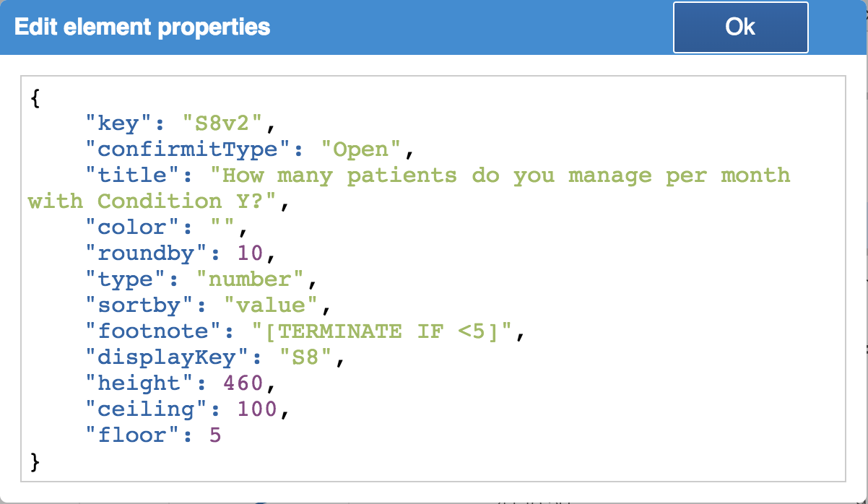Click the "Edit element properties" dialog title

[142, 27]
